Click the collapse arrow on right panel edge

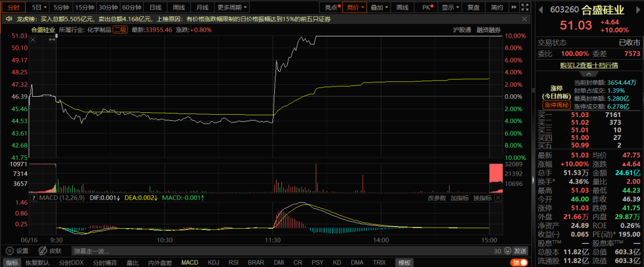coord(534,179)
